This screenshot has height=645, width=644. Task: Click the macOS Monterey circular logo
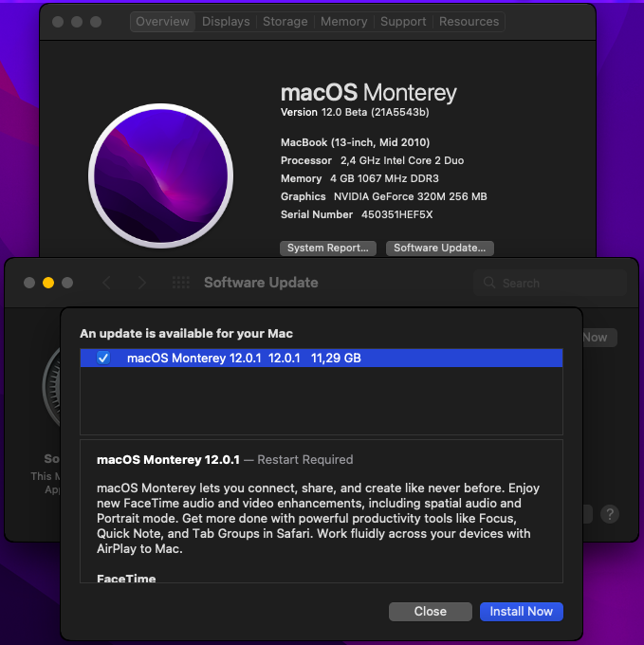161,176
